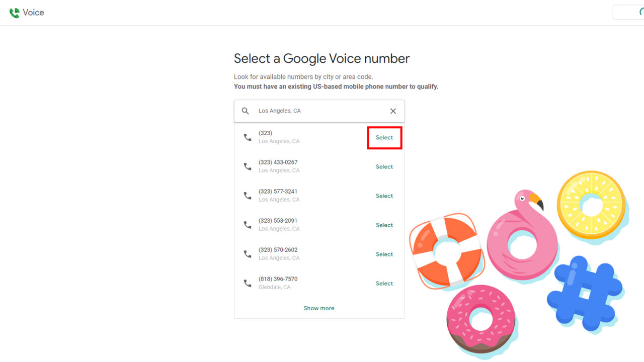Image resolution: width=644 pixels, height=362 pixels.
Task: Click the Voice wordmark in the header
Action: (34, 12)
